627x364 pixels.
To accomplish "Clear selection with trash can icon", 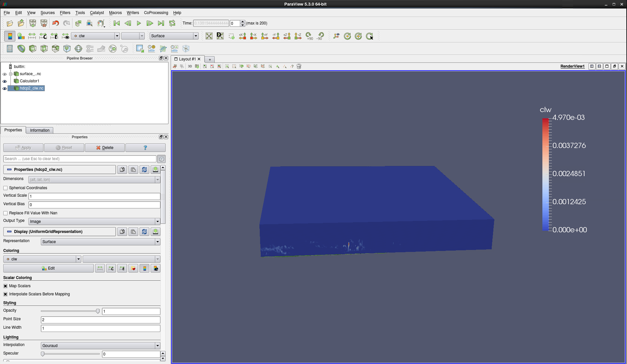I will [x=299, y=66].
